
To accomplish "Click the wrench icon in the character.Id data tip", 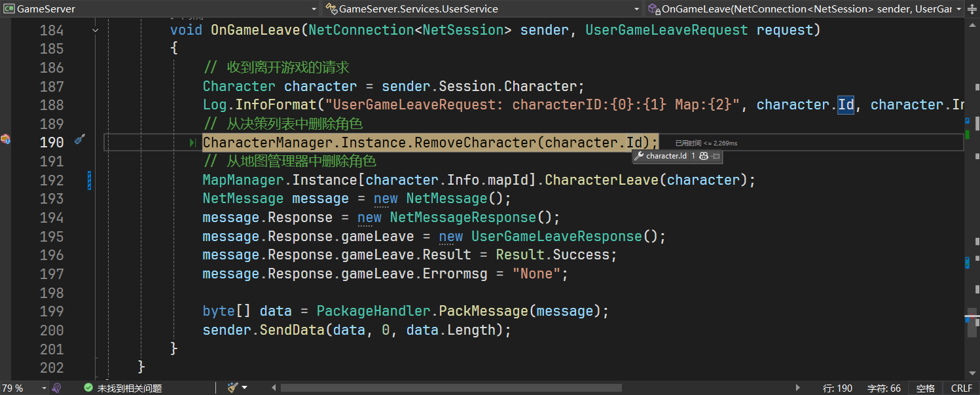I will (x=639, y=157).
